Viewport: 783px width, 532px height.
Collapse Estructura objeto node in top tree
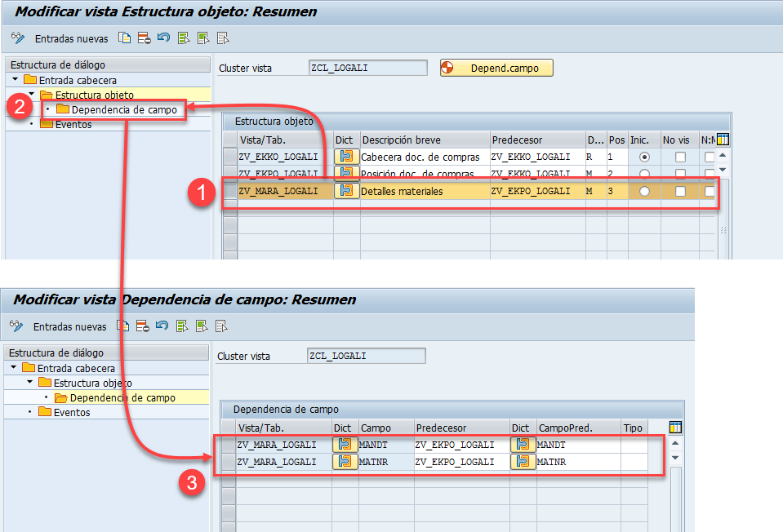[x=32, y=94]
